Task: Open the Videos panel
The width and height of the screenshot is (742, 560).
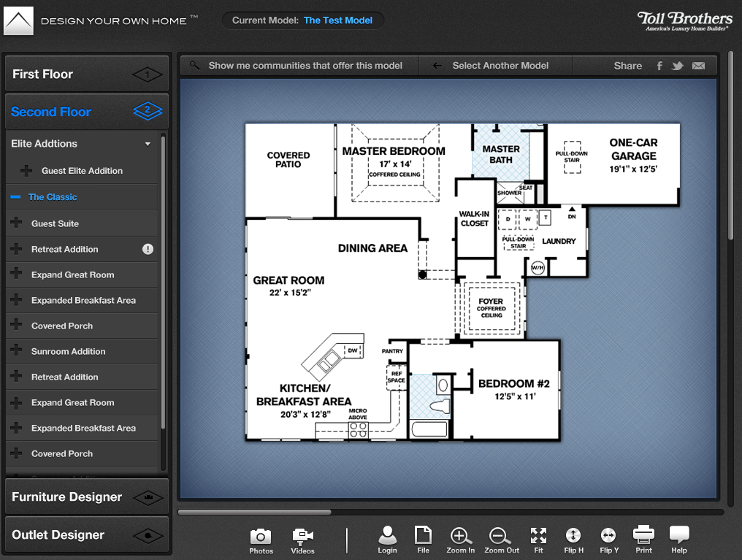Action: pyautogui.click(x=302, y=539)
